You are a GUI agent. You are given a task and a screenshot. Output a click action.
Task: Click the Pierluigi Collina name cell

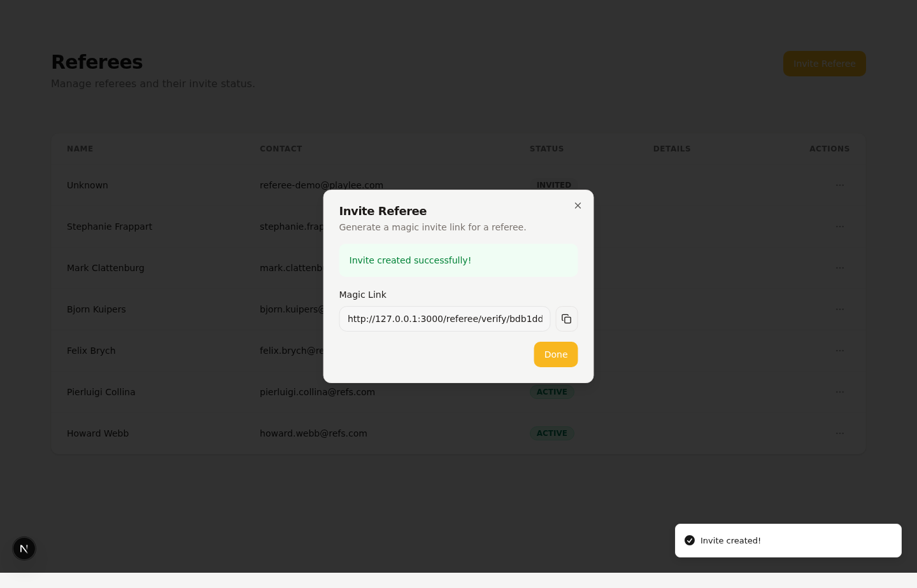click(101, 392)
